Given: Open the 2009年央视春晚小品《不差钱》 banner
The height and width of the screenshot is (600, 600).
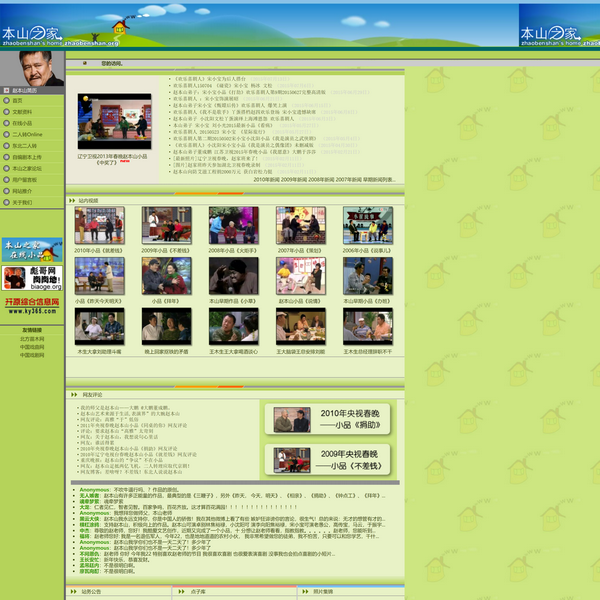Looking at the screenshot, I should [x=329, y=460].
